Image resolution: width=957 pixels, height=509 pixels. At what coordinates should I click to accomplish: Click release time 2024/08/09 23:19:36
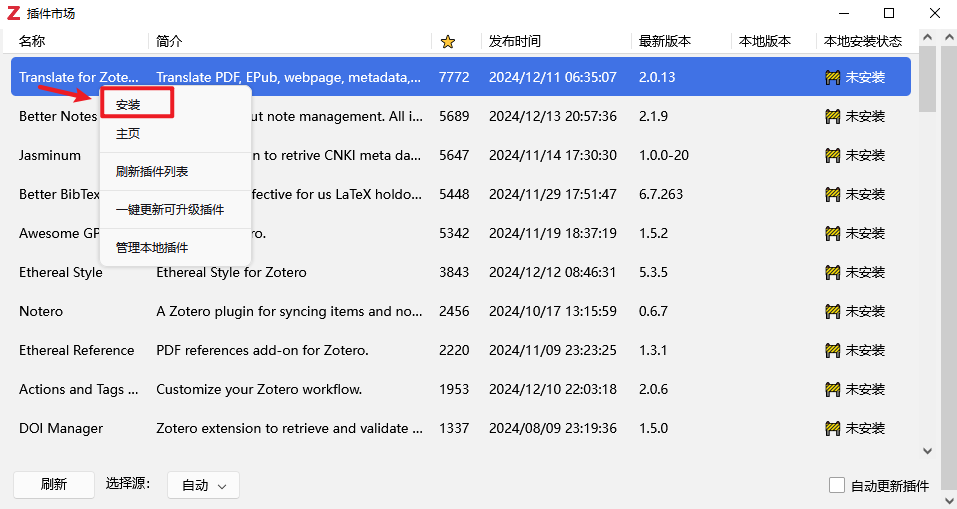(x=553, y=428)
